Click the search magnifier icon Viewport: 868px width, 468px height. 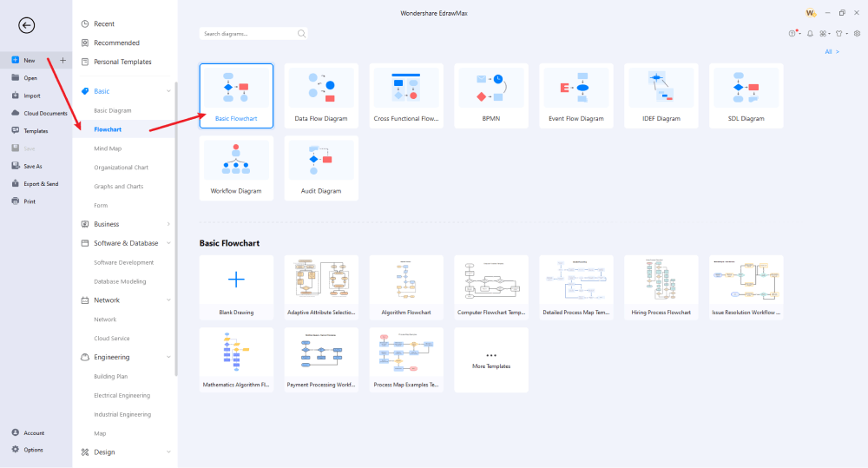click(x=301, y=34)
